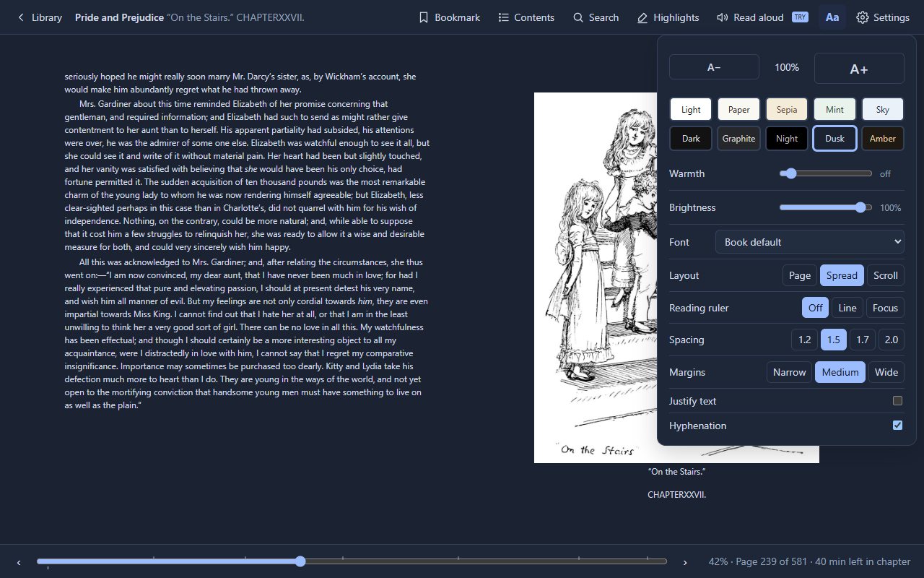Open the Highlights panel
Viewport: 924px width, 578px height.
[668, 17]
